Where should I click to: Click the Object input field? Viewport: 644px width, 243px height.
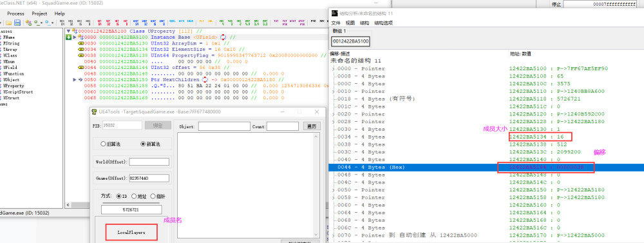[x=224, y=126]
